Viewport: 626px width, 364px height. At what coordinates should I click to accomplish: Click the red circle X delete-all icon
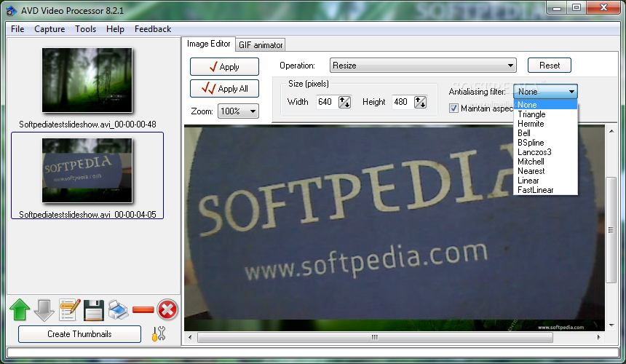pos(167,309)
